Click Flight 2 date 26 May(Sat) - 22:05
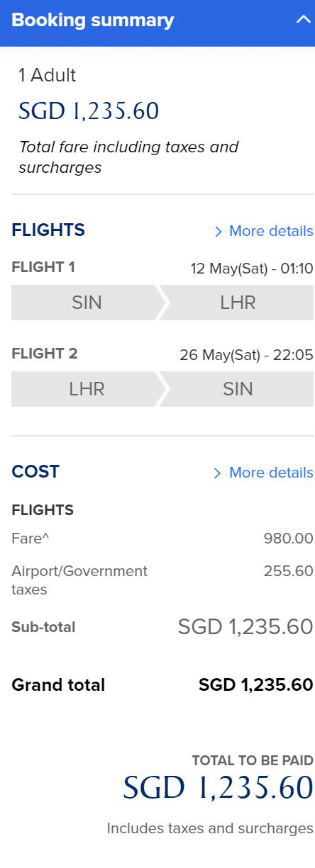315x868 pixels. point(246,355)
